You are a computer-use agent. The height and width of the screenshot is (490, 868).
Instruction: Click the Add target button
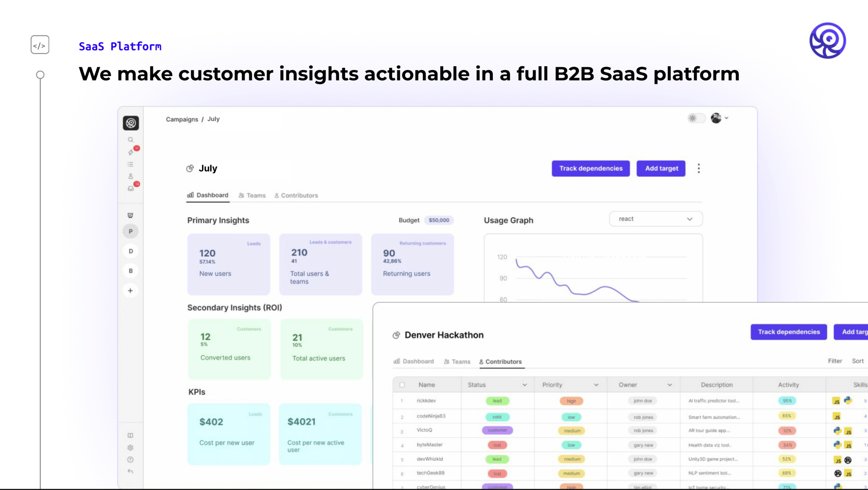[x=661, y=168]
